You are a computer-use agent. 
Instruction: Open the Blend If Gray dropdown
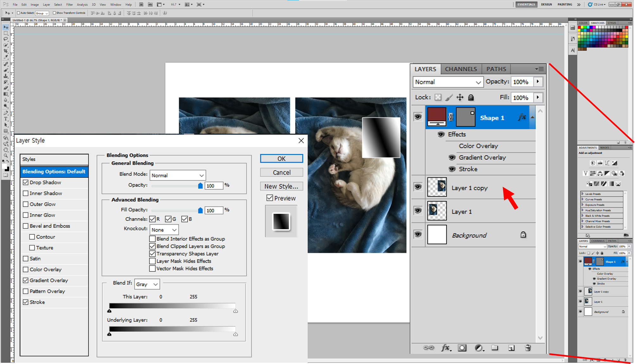(147, 284)
